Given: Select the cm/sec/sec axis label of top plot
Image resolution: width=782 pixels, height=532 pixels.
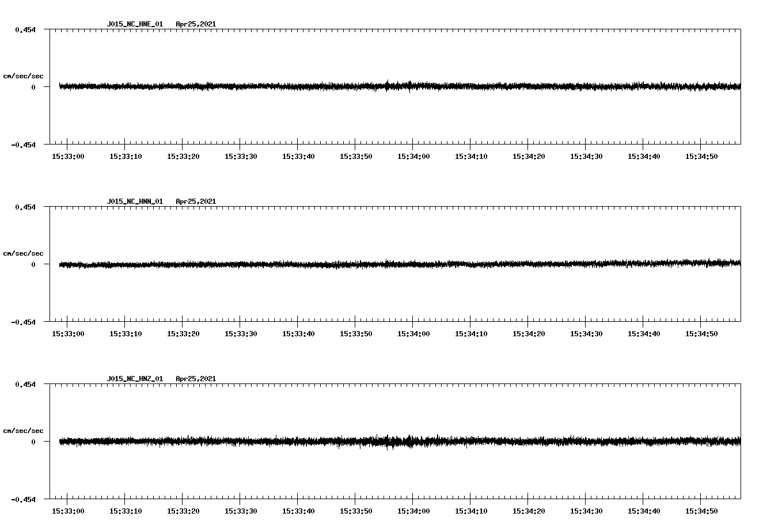Looking at the screenshot, I should point(24,76).
